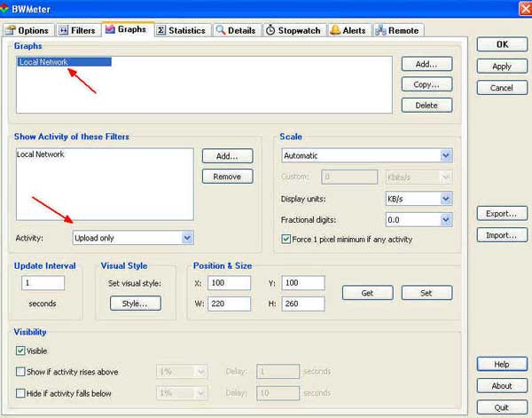
Task: Click the Options tab wrench icon
Action: [11, 30]
